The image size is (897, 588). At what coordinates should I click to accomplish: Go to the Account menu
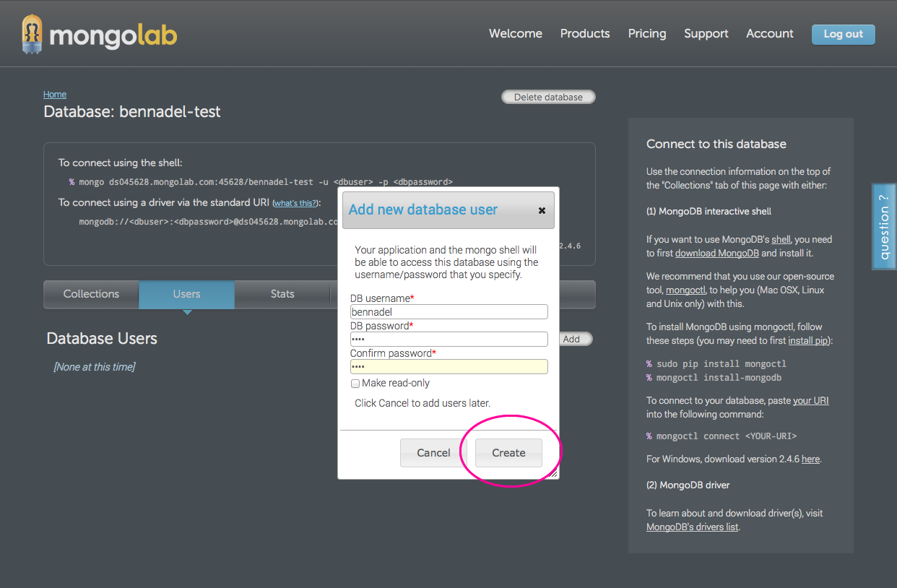click(769, 34)
